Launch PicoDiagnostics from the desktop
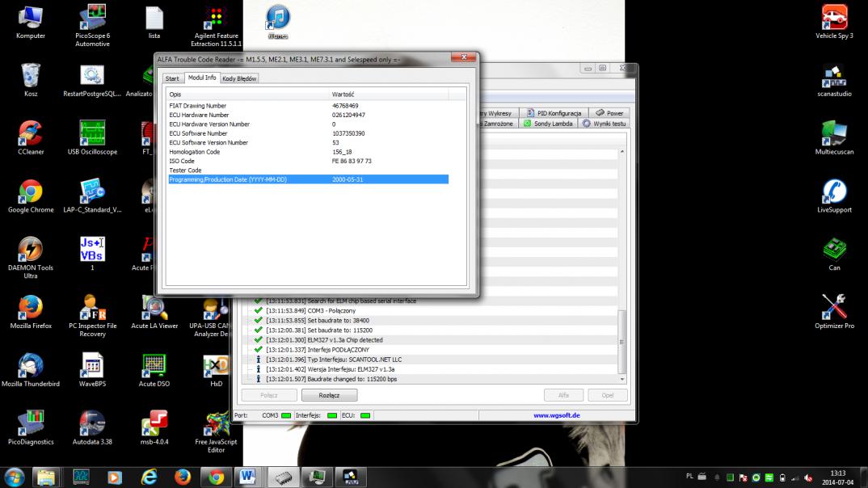The image size is (868, 488). 31,424
